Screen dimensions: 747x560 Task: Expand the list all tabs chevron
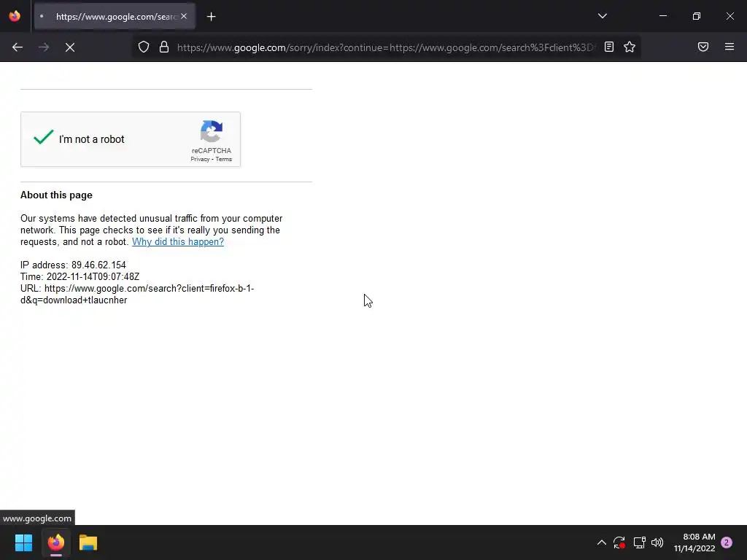pyautogui.click(x=602, y=16)
